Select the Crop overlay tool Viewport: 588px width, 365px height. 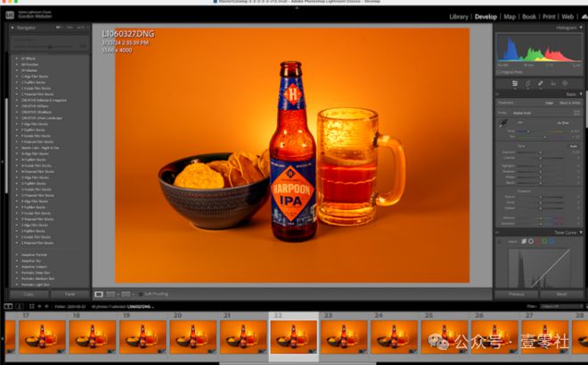527,84
